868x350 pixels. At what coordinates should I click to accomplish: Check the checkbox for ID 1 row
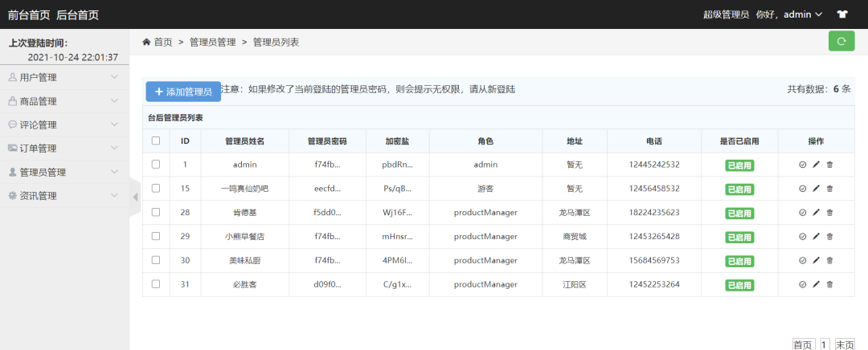click(156, 165)
